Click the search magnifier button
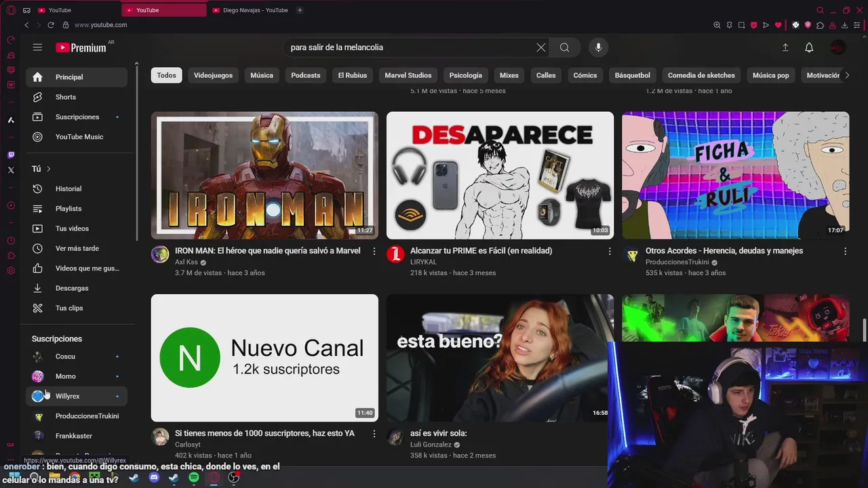 564,47
